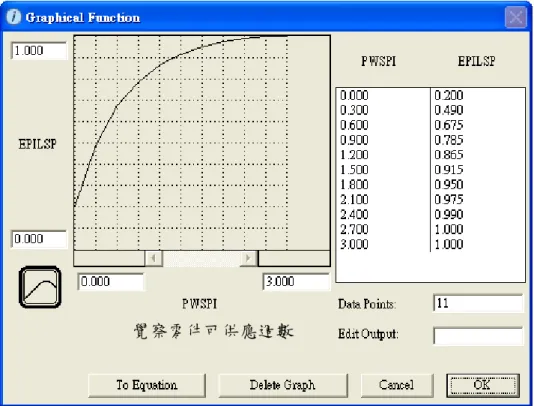Close the Graphical Function dialog
The width and height of the screenshot is (534, 406).
point(516,17)
